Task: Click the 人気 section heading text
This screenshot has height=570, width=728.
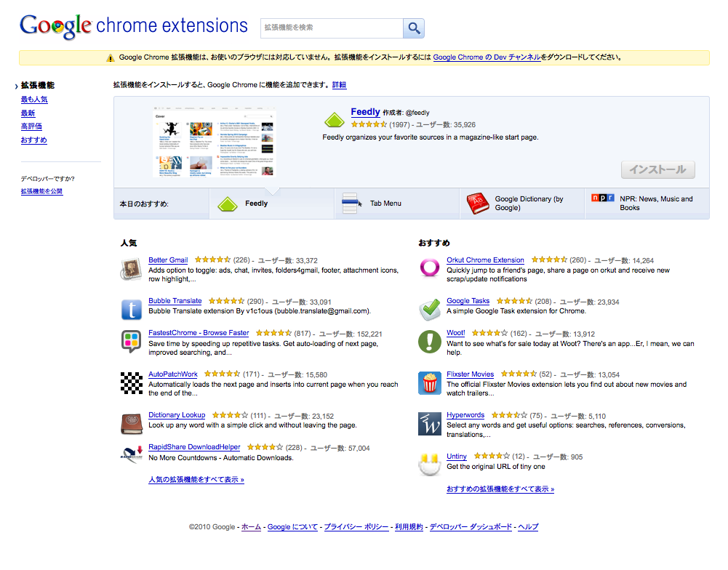Action: [x=129, y=243]
